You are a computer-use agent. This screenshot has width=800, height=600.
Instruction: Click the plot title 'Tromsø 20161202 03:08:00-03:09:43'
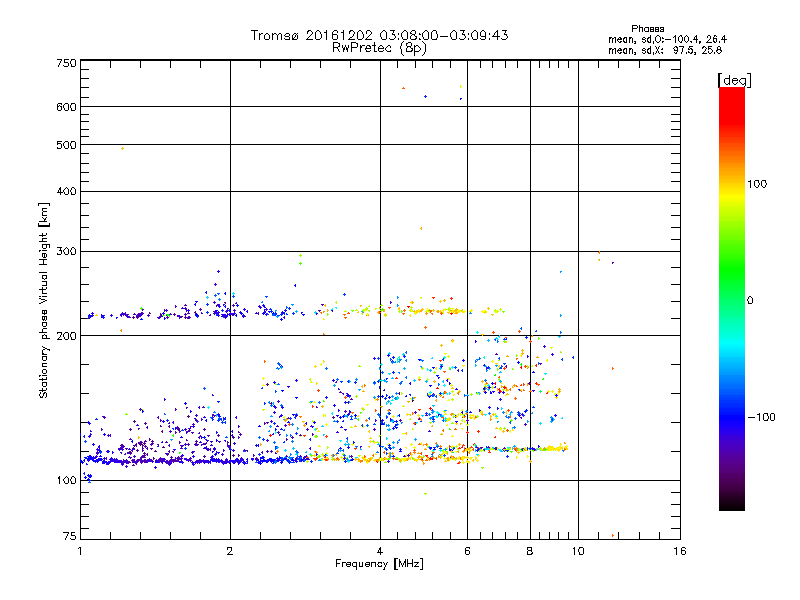click(379, 35)
